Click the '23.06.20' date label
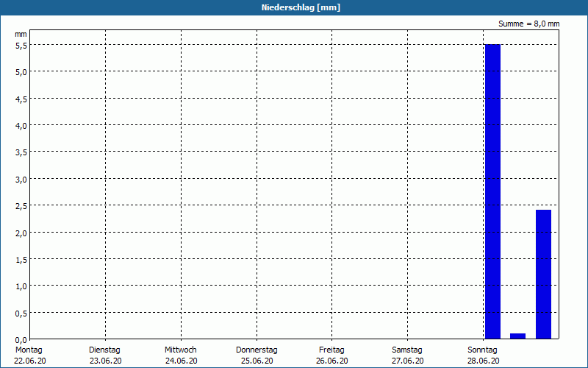Image resolution: width=588 pixels, height=368 pixels. 105,361
